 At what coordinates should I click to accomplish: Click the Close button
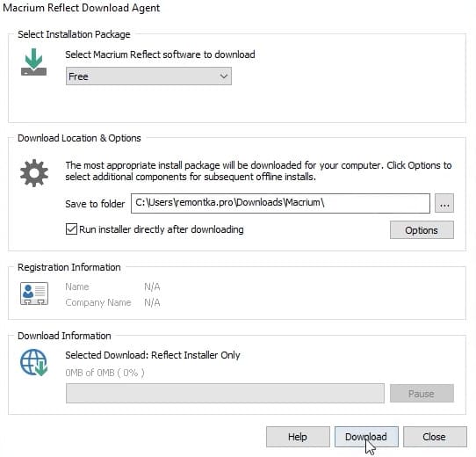[435, 437]
